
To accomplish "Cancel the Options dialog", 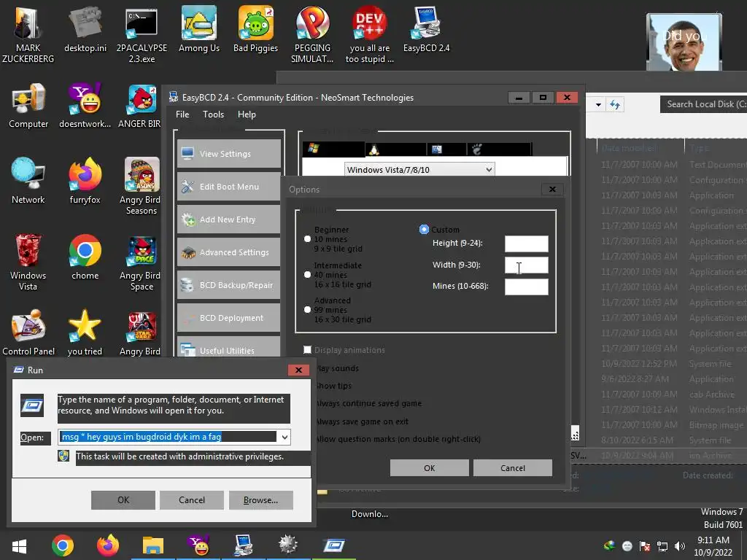I will pyautogui.click(x=513, y=468).
